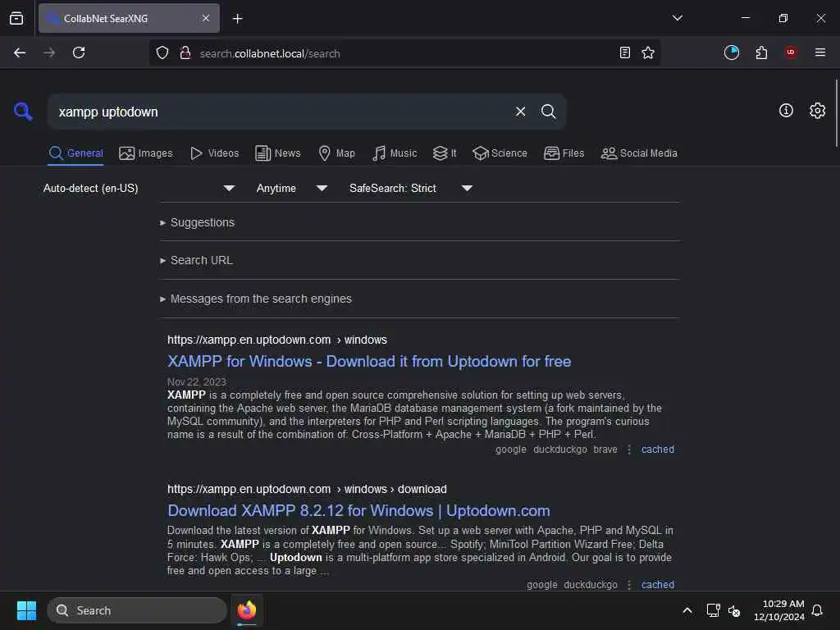The width and height of the screenshot is (840, 630).
Task: Open first result's three-dot options
Action: click(629, 450)
